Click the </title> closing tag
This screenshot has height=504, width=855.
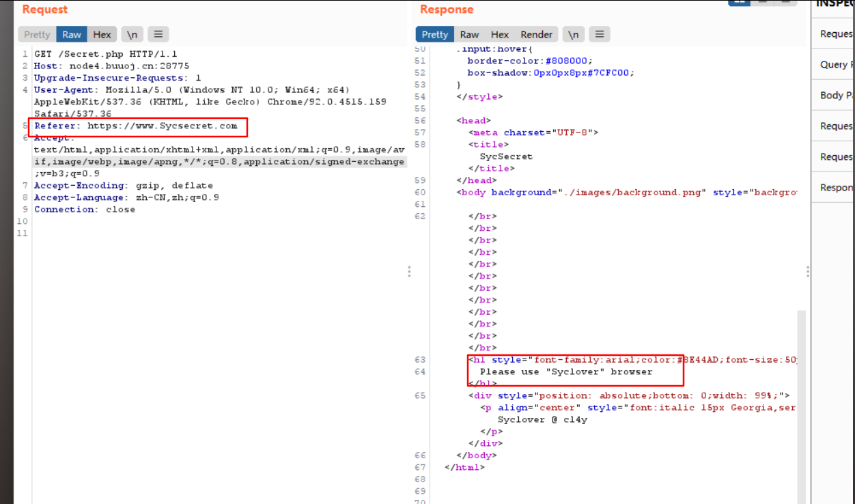(x=492, y=169)
